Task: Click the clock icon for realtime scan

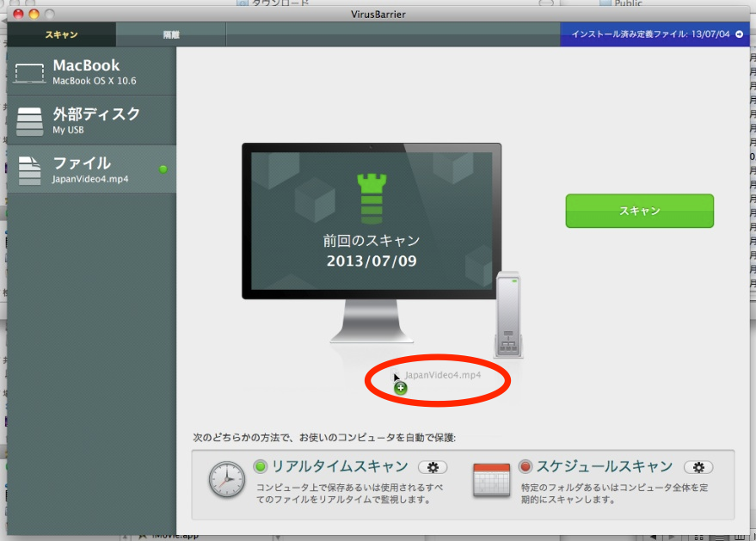Action: (226, 479)
